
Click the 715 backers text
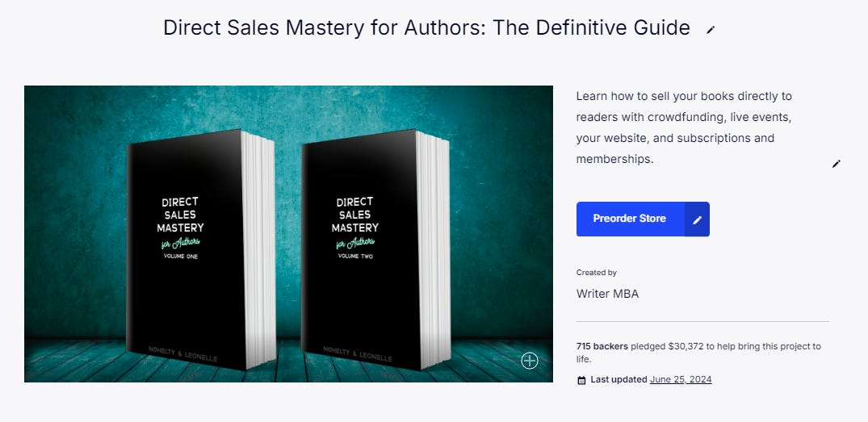coord(602,346)
